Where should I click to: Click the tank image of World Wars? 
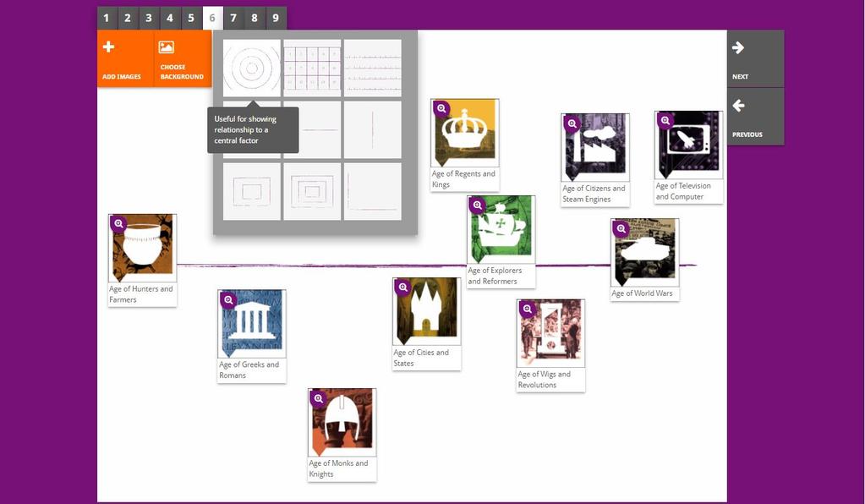[645, 252]
